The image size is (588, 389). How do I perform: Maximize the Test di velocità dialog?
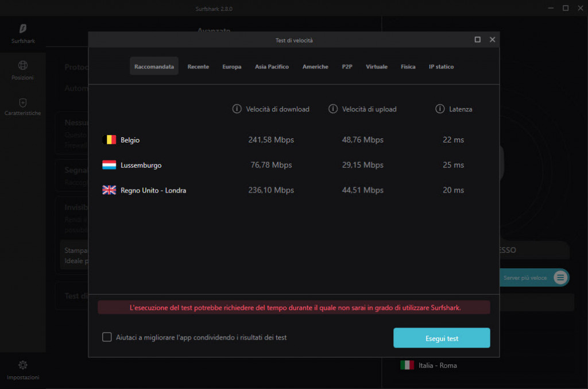(477, 40)
